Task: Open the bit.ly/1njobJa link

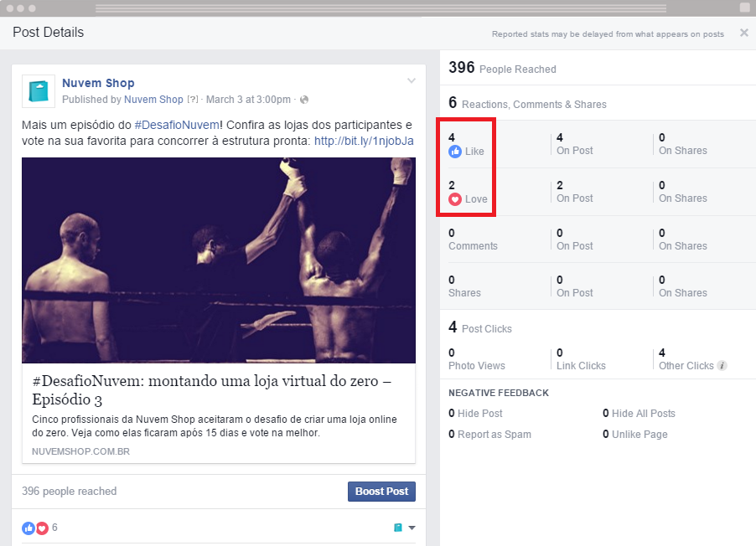Action: click(x=364, y=141)
